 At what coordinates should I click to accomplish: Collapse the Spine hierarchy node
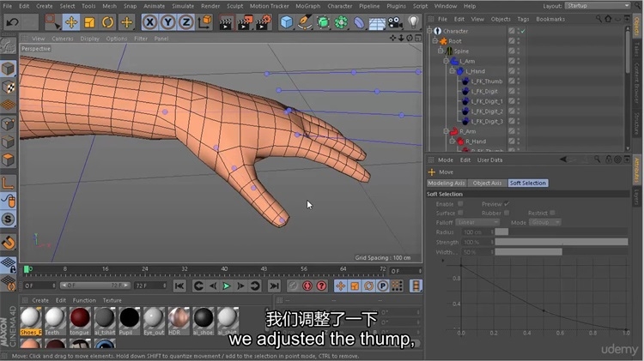click(440, 51)
